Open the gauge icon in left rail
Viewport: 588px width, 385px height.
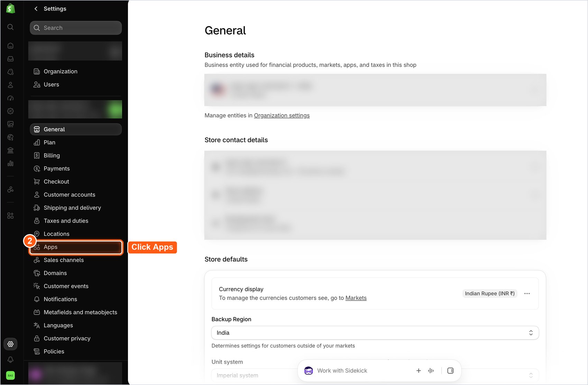tap(10, 98)
